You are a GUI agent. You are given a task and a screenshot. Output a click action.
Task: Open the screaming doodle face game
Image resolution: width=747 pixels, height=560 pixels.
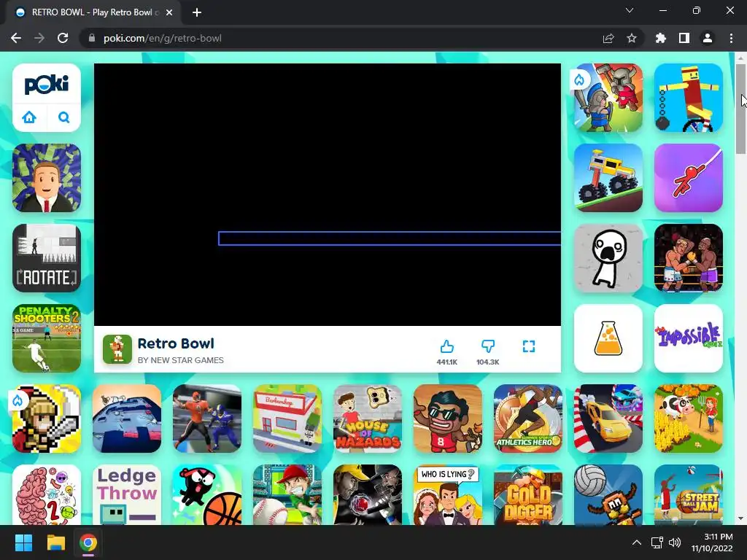[x=608, y=258]
